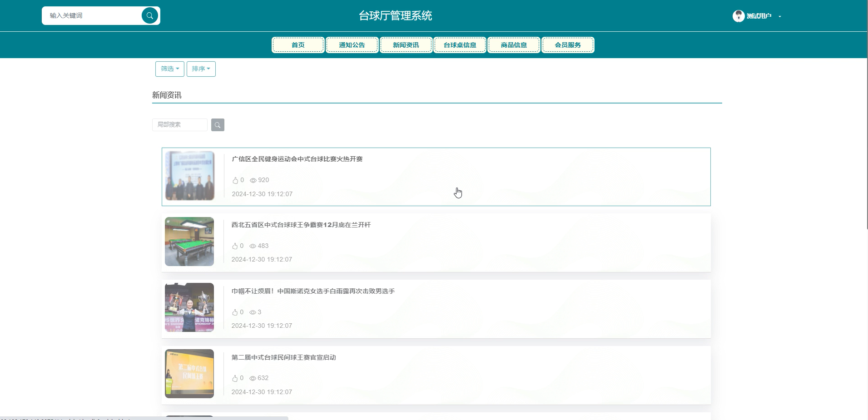Screen dimensions: 868x420
Task: Click views eye icon showing 920
Action: tap(253, 180)
